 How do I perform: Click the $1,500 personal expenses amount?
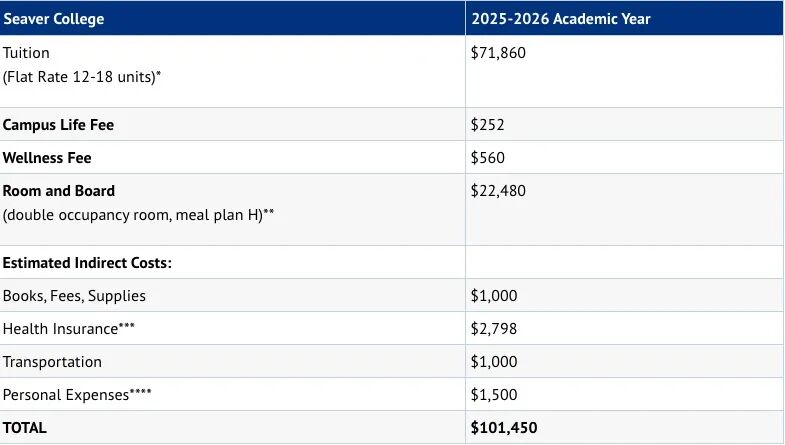click(494, 395)
